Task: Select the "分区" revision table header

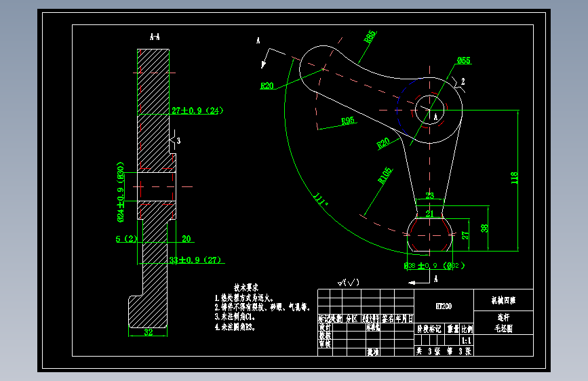Action: (x=352, y=319)
